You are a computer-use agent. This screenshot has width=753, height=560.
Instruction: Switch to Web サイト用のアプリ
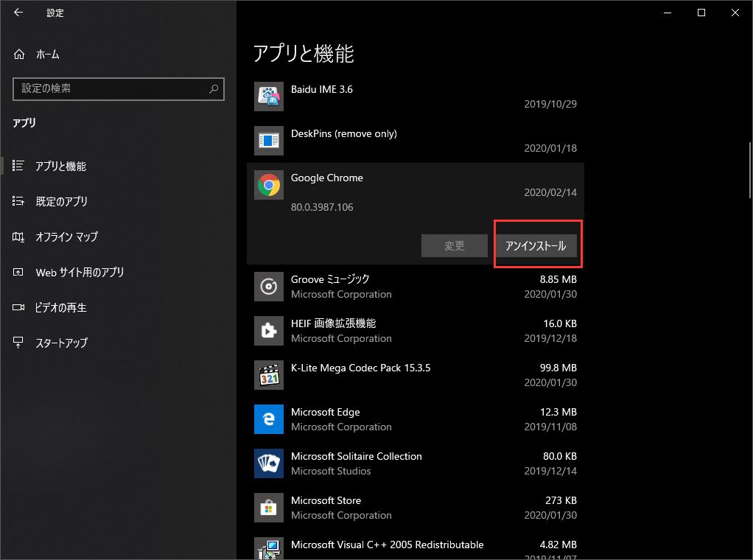pyautogui.click(x=80, y=273)
